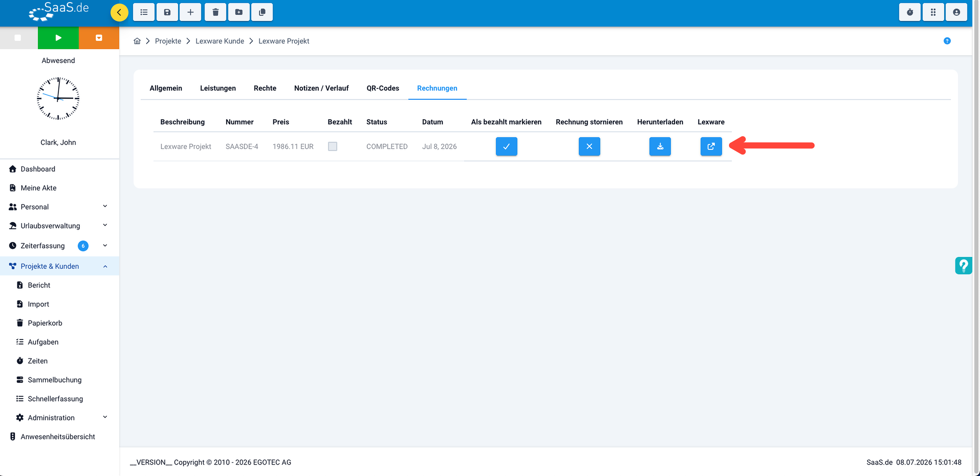This screenshot has width=980, height=476.
Task: Open the teal lightbulb help widget
Action: point(964,266)
